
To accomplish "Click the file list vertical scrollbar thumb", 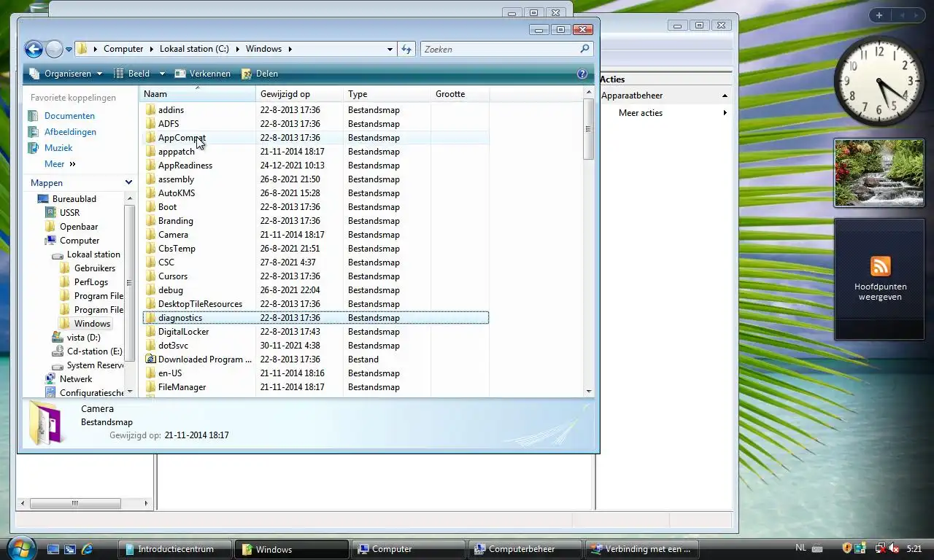I will click(x=588, y=129).
